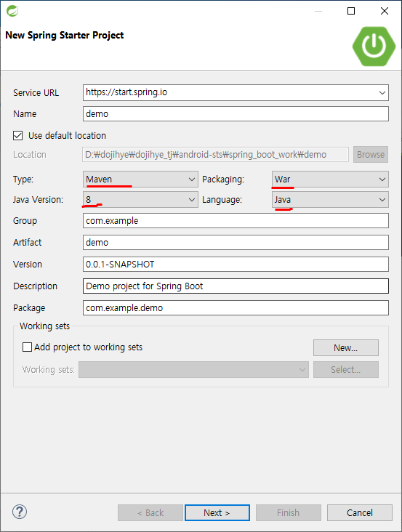This screenshot has width=402, height=532.
Task: Click the disabled Browse button
Action: pos(371,155)
